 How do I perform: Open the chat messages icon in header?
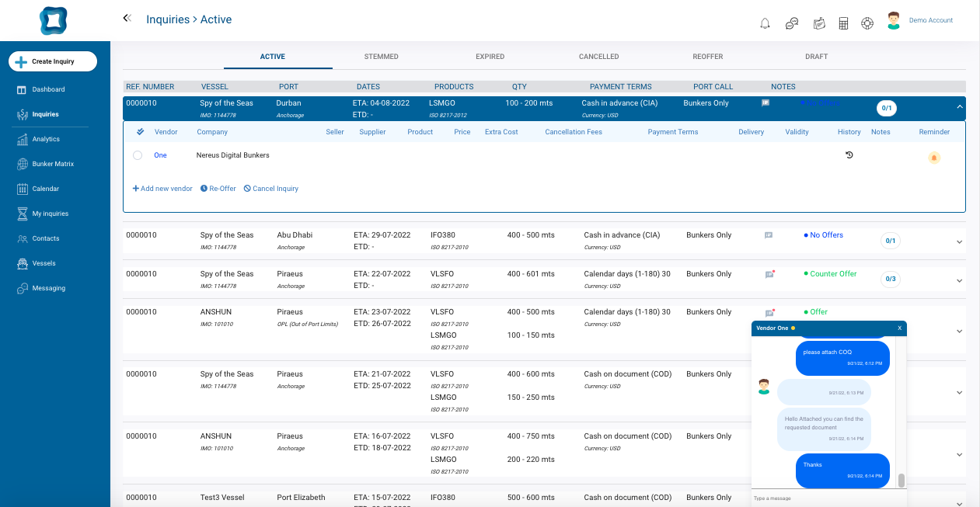pos(792,23)
